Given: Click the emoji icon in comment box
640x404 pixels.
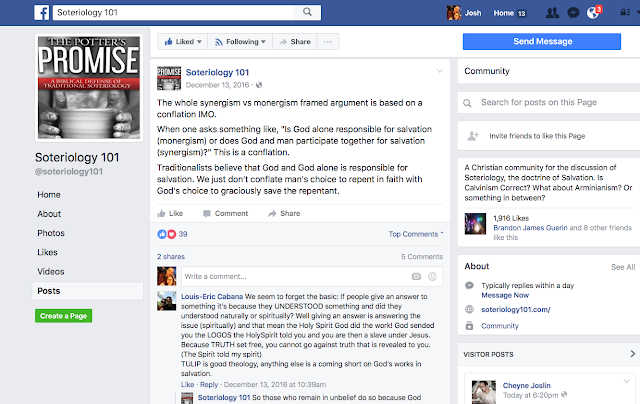Looking at the screenshot, I should point(432,277).
